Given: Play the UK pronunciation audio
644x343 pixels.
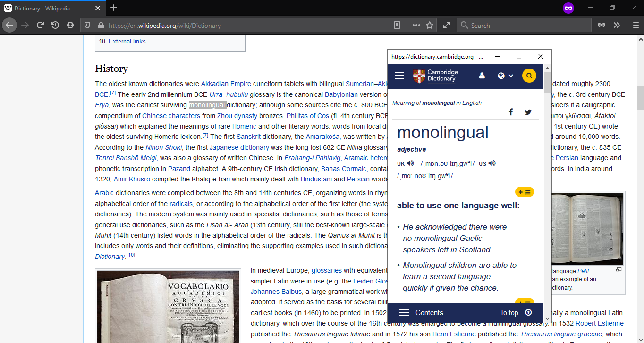Looking at the screenshot, I should pyautogui.click(x=410, y=163).
